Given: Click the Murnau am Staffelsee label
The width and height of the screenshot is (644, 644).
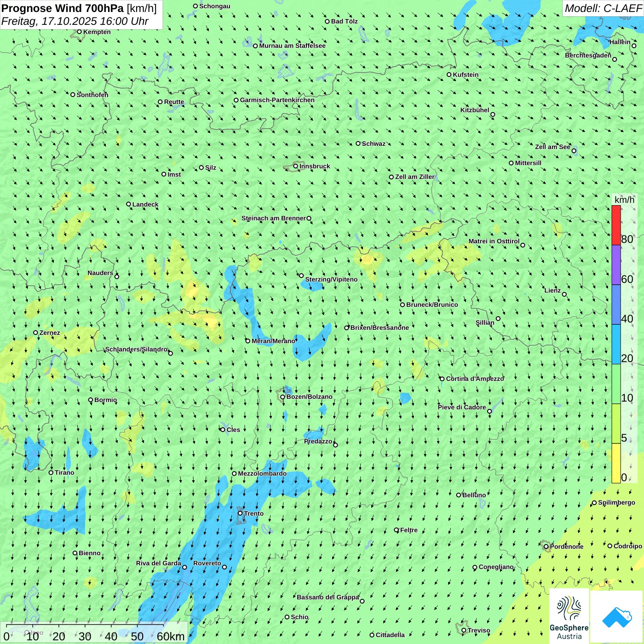Looking at the screenshot, I should click(292, 46).
